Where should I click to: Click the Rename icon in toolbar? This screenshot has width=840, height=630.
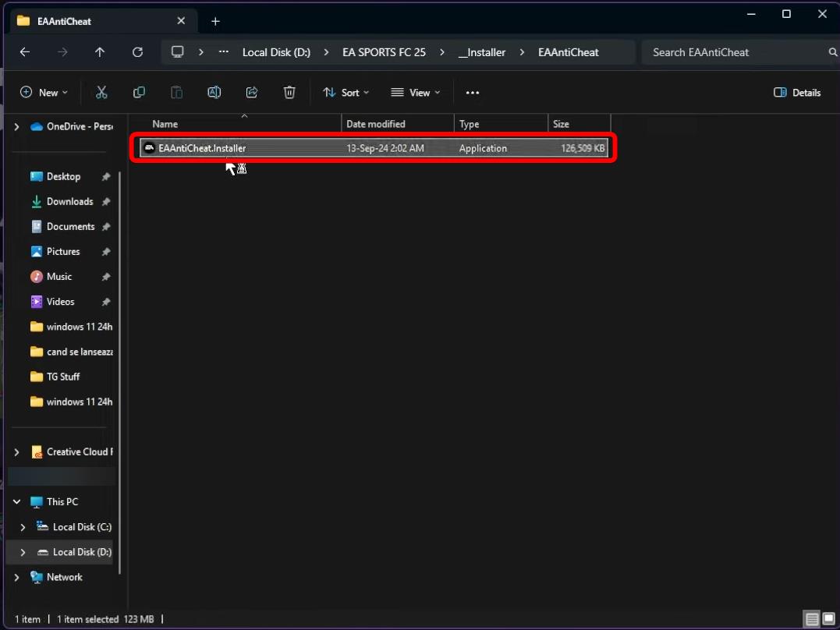214,93
